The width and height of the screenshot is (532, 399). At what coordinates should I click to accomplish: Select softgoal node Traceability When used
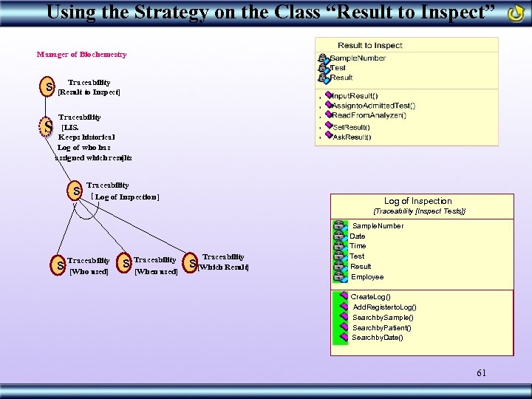124,263
